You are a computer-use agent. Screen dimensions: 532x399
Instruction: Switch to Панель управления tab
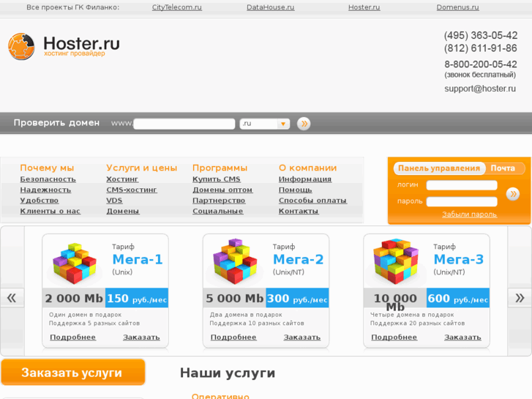point(439,168)
